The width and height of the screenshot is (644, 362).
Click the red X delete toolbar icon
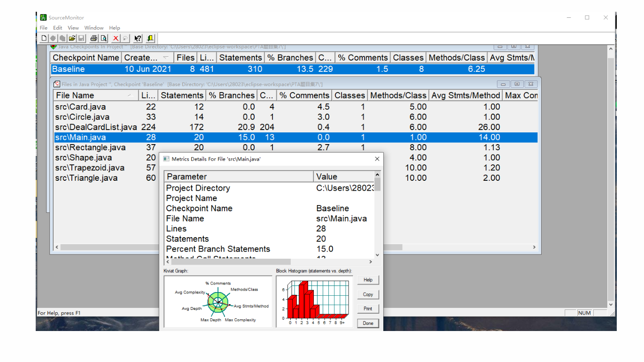coord(116,38)
